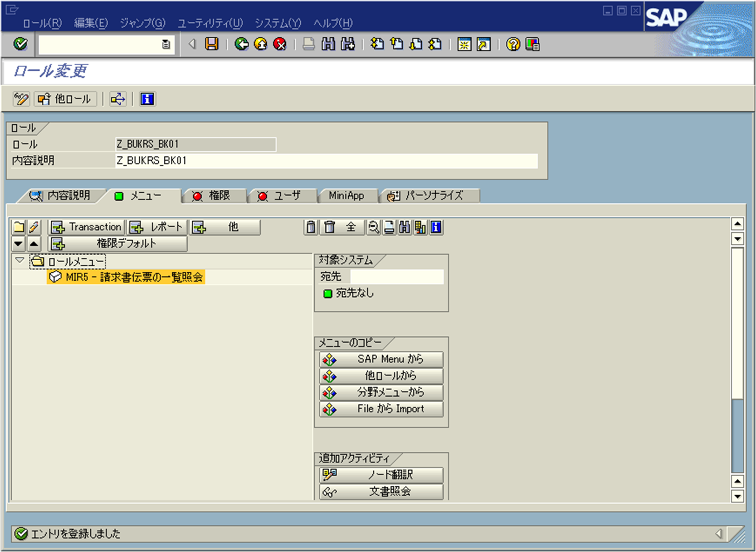Show the legend with the blue i icon

pyautogui.click(x=437, y=227)
